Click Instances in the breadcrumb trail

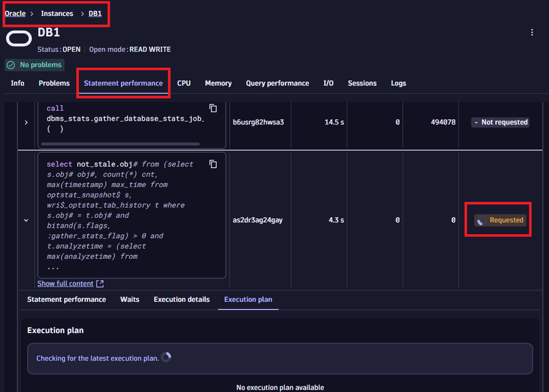[x=57, y=14]
